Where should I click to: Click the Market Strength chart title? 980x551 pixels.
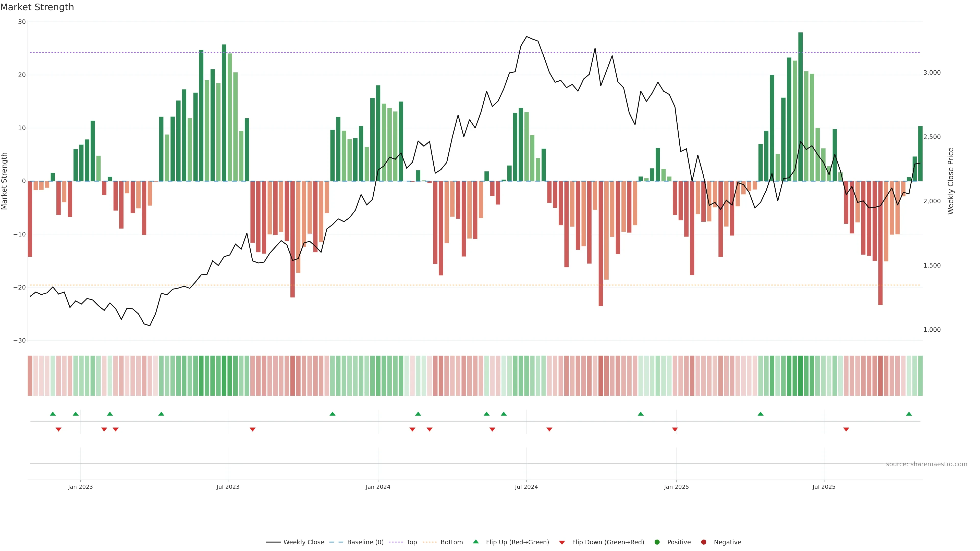[x=37, y=7]
